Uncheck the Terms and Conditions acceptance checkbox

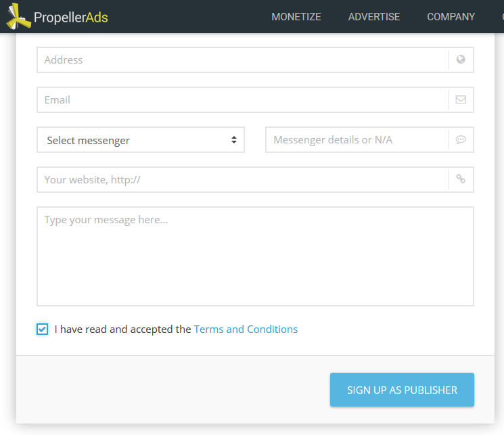pos(43,329)
